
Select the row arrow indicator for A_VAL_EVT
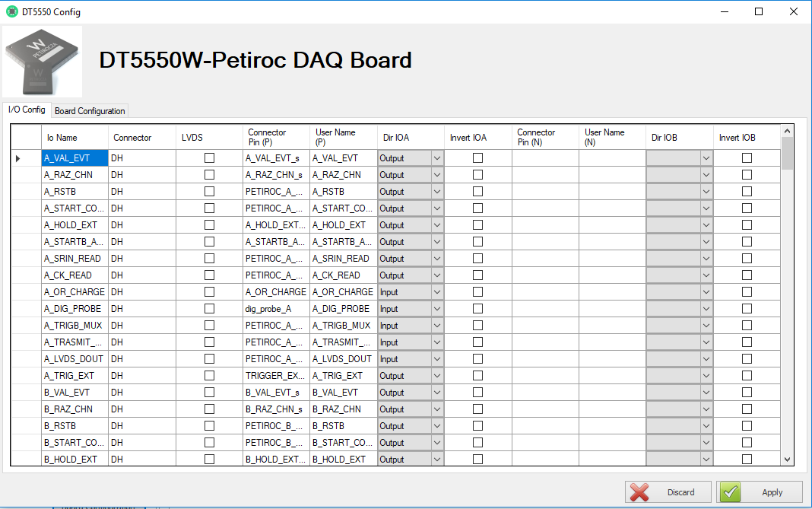(x=18, y=158)
